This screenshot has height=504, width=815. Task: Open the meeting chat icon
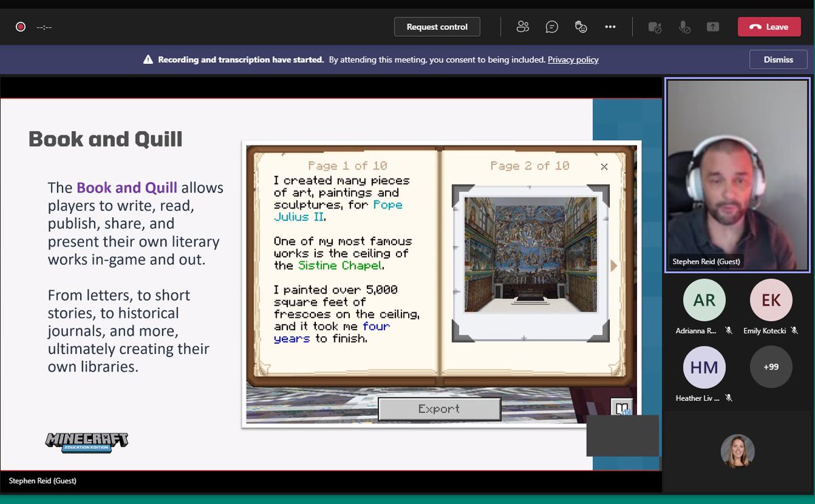click(x=552, y=27)
